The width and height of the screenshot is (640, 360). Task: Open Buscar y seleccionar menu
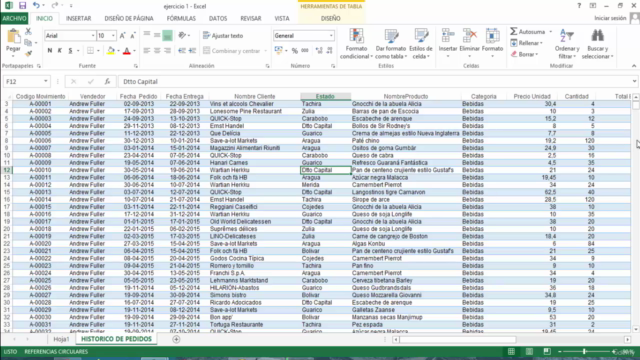point(598,44)
